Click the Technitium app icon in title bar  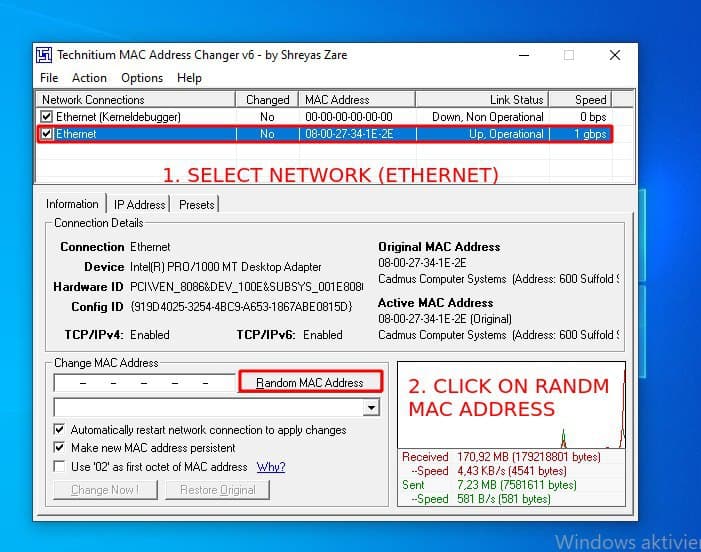[x=45, y=55]
